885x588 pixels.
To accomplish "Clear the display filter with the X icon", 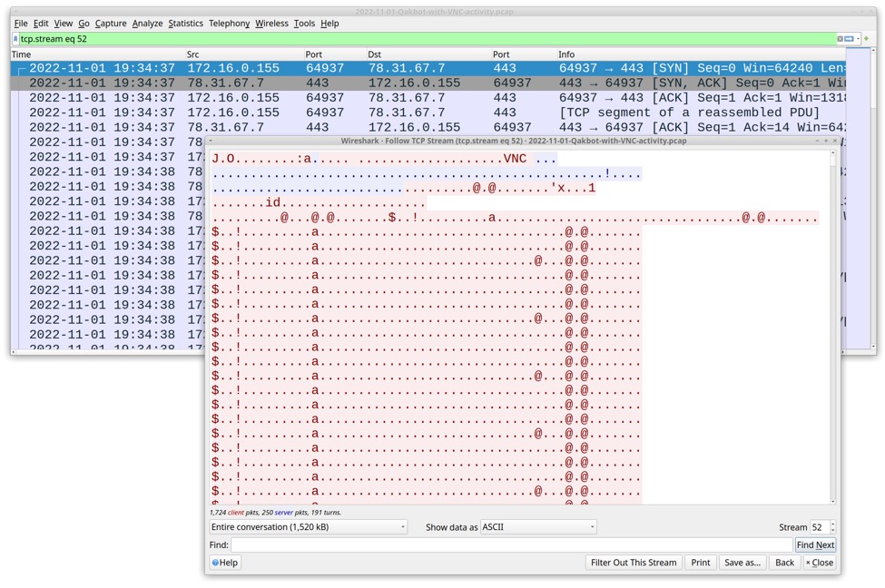I will click(840, 39).
